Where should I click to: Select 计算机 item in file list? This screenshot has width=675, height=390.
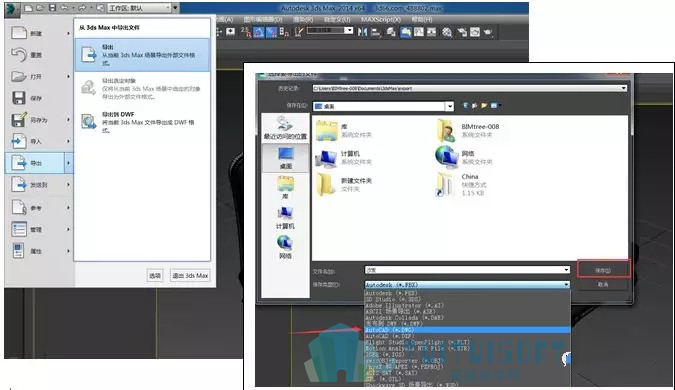tap(344, 158)
